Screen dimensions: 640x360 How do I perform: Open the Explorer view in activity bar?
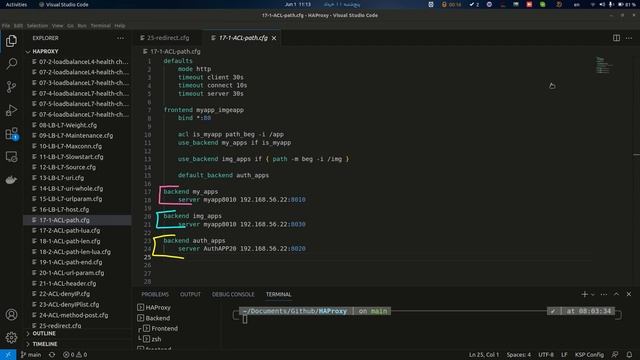tap(11, 41)
